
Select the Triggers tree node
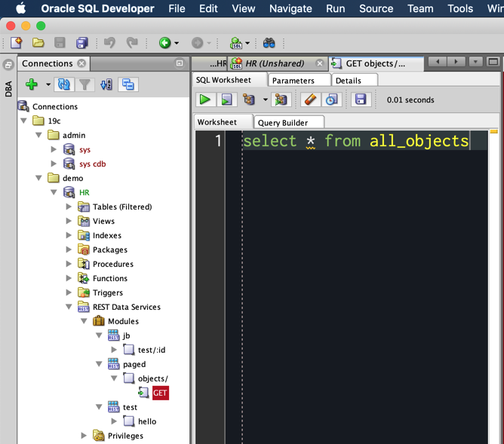click(x=108, y=292)
